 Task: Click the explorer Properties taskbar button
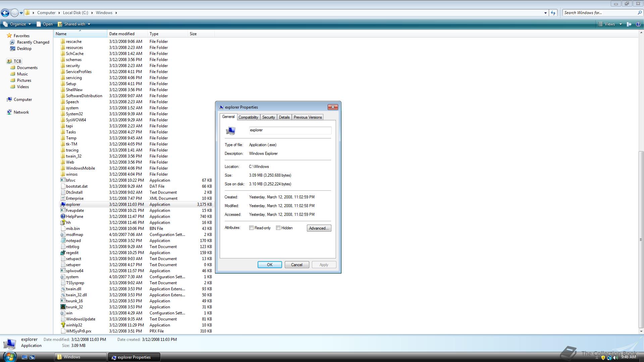[x=134, y=357]
